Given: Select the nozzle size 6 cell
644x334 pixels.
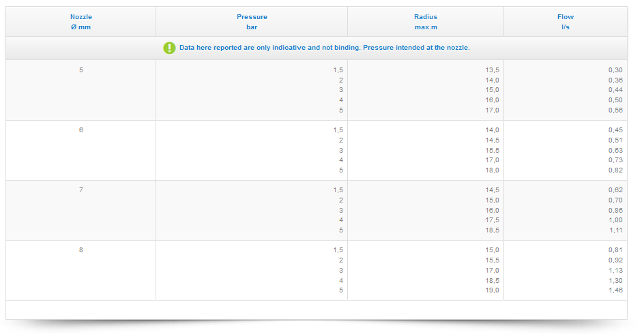Looking at the screenshot, I should (x=81, y=130).
